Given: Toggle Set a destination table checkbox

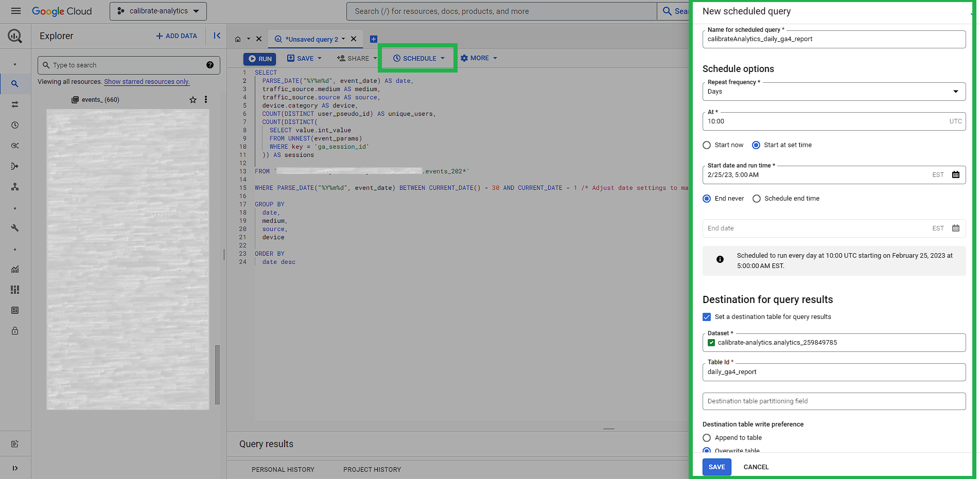Looking at the screenshot, I should click(x=707, y=317).
